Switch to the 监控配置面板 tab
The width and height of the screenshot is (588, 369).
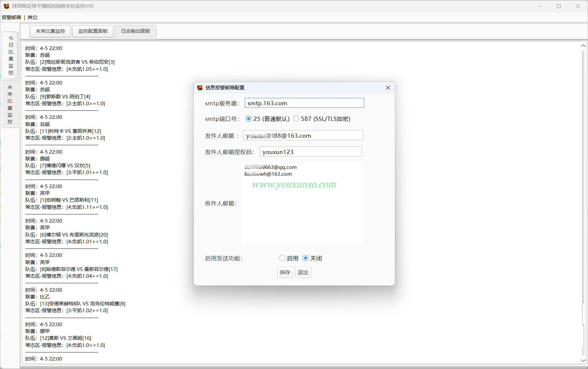[93, 31]
